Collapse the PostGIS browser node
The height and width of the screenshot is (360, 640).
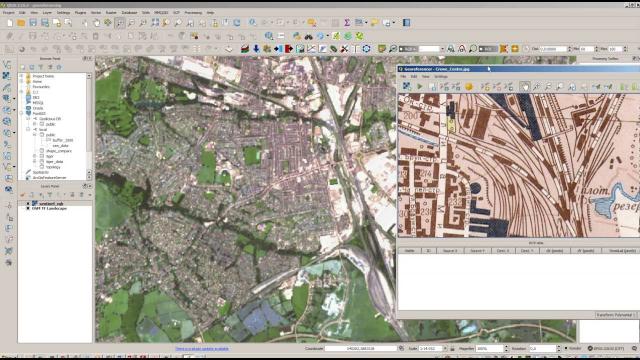pyautogui.click(x=22, y=113)
